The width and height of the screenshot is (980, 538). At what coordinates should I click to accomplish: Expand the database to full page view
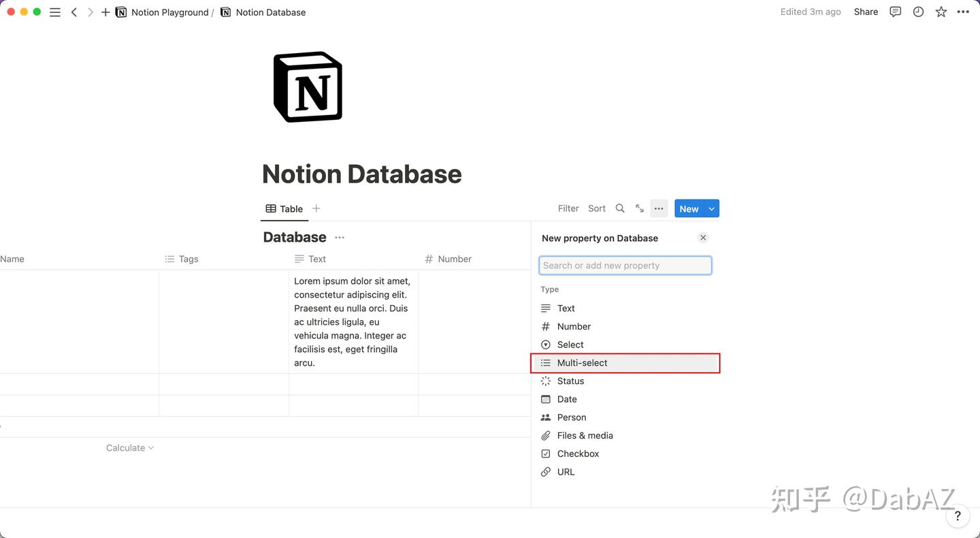coord(639,208)
